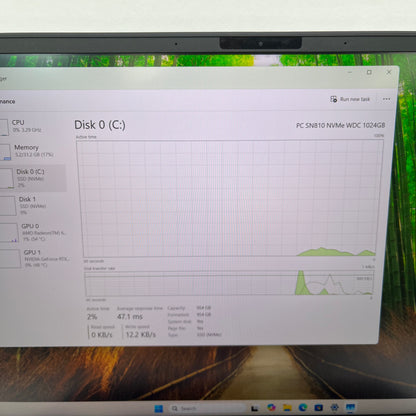Click the disk transfer rate graph
The height and width of the screenshot is (416, 416).
tap(229, 283)
